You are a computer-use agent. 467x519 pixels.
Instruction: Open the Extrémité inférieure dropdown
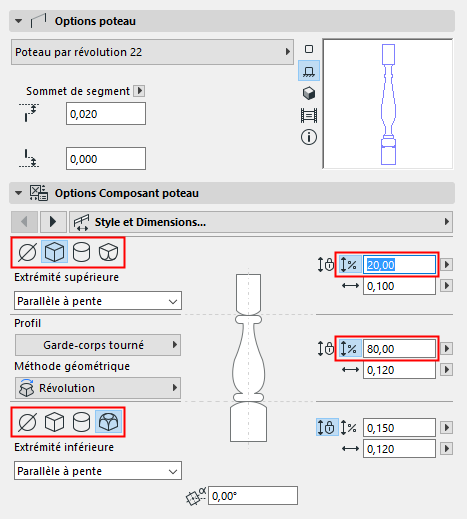pyautogui.click(x=98, y=471)
